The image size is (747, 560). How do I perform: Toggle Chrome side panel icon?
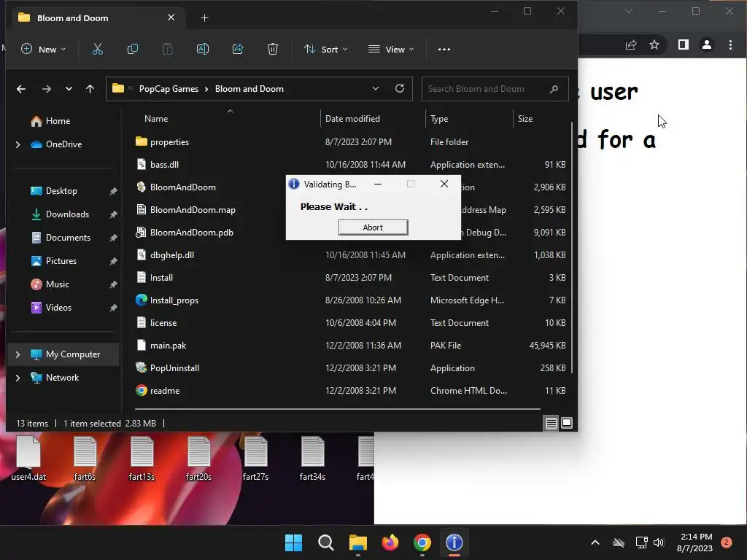tap(683, 44)
